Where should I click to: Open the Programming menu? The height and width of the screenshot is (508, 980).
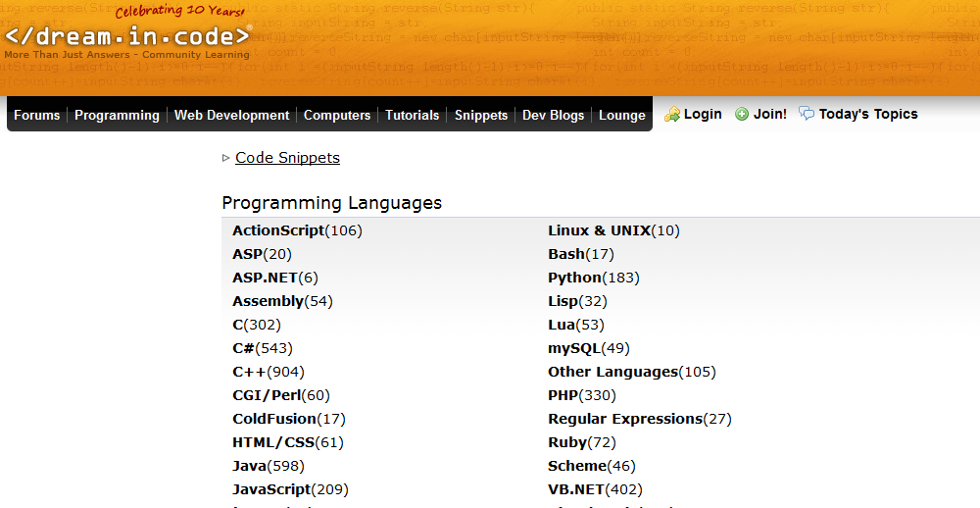(117, 115)
